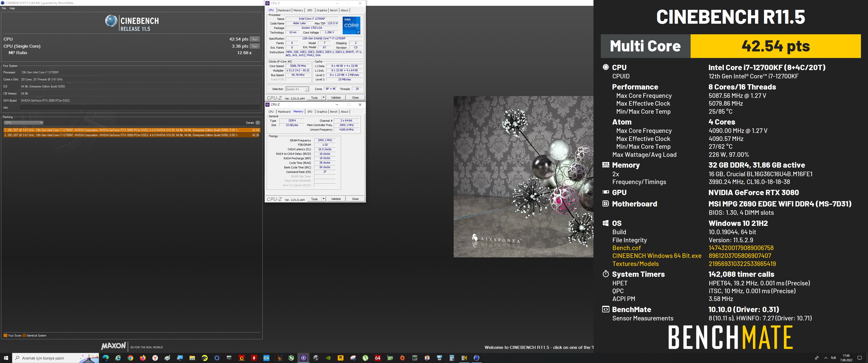Screen dimensions: 868x363
Task: Open Internet Explorer from the taskbar
Action: [118, 358]
